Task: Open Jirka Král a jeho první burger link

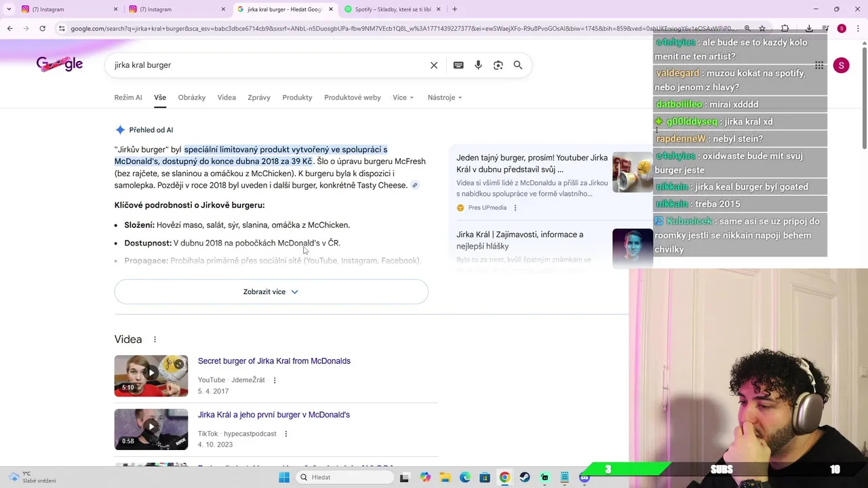Action: point(274,415)
